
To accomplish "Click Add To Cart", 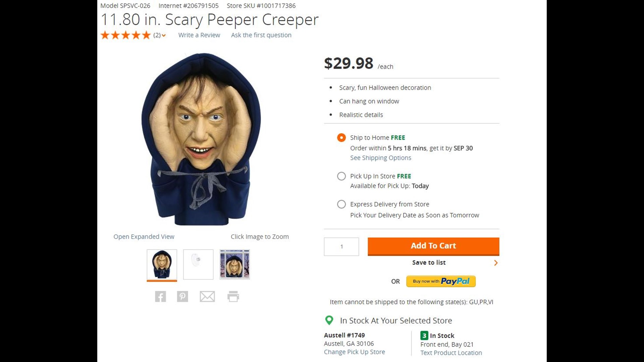I will click(x=433, y=246).
